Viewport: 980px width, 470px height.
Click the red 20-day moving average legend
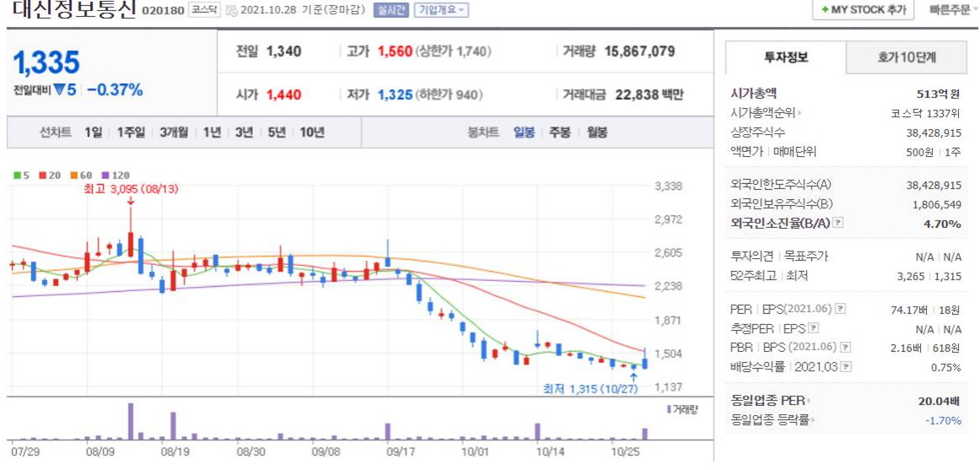pos(50,176)
